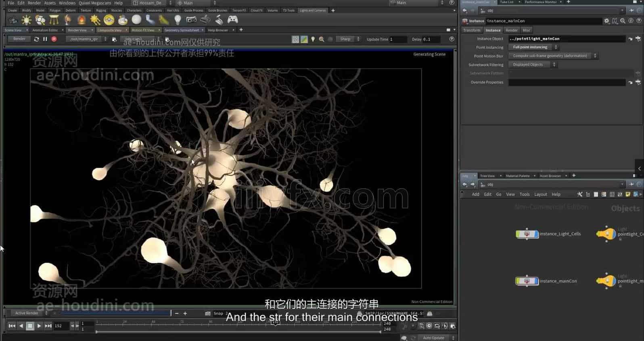Jump to first frame
The width and height of the screenshot is (644, 341).
coord(12,326)
